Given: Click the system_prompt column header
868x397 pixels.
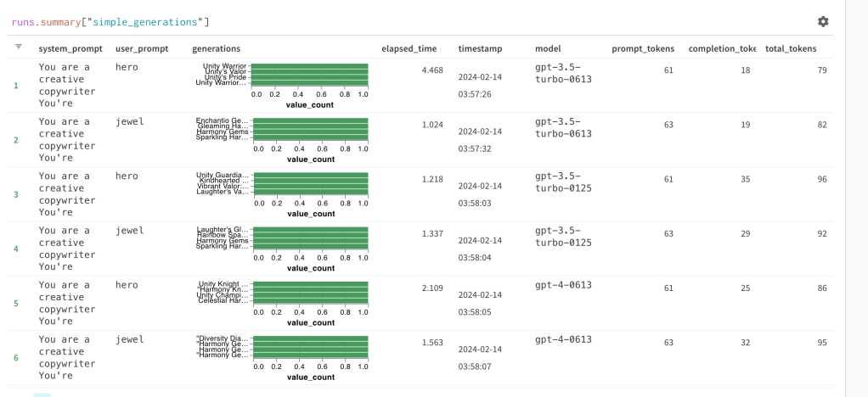Looking at the screenshot, I should [x=70, y=48].
